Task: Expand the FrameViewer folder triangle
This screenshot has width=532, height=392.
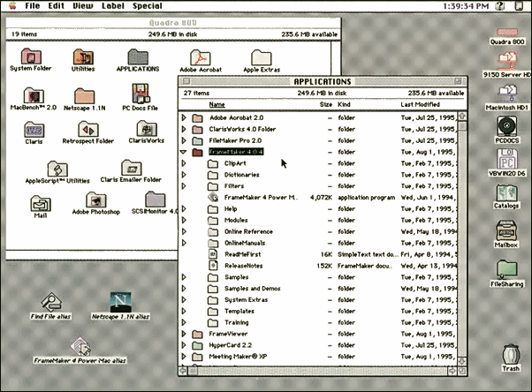Action: pos(184,334)
